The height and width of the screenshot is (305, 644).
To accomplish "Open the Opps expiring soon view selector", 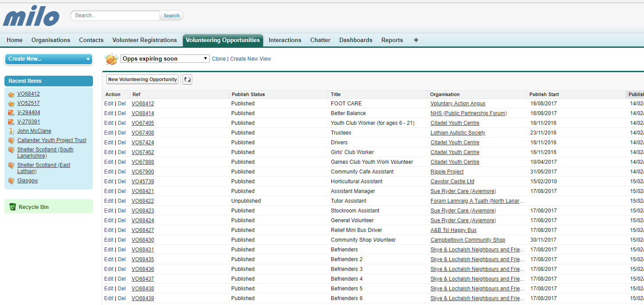I will click(165, 58).
